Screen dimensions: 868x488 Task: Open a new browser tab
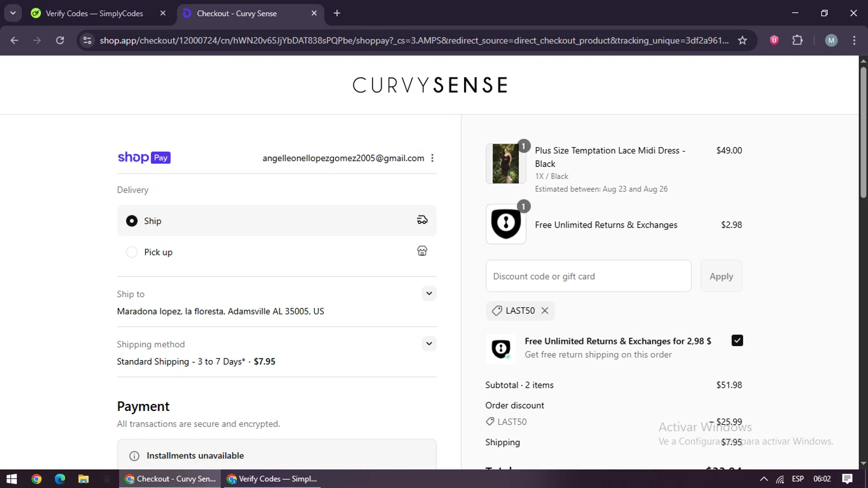[337, 13]
